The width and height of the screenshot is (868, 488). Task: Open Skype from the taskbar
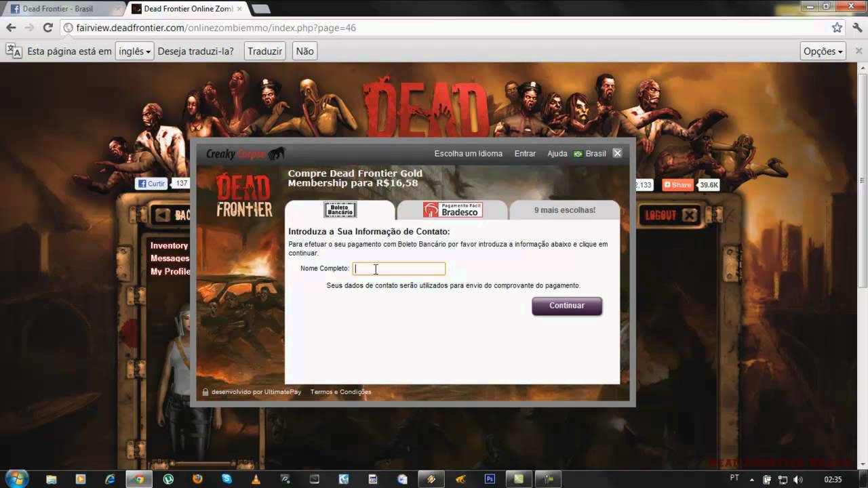click(226, 479)
